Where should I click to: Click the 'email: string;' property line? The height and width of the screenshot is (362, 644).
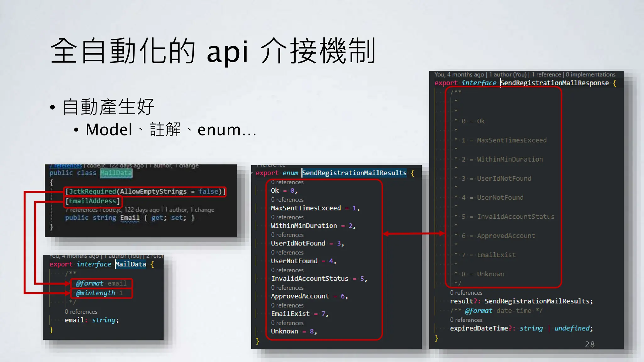(x=92, y=320)
